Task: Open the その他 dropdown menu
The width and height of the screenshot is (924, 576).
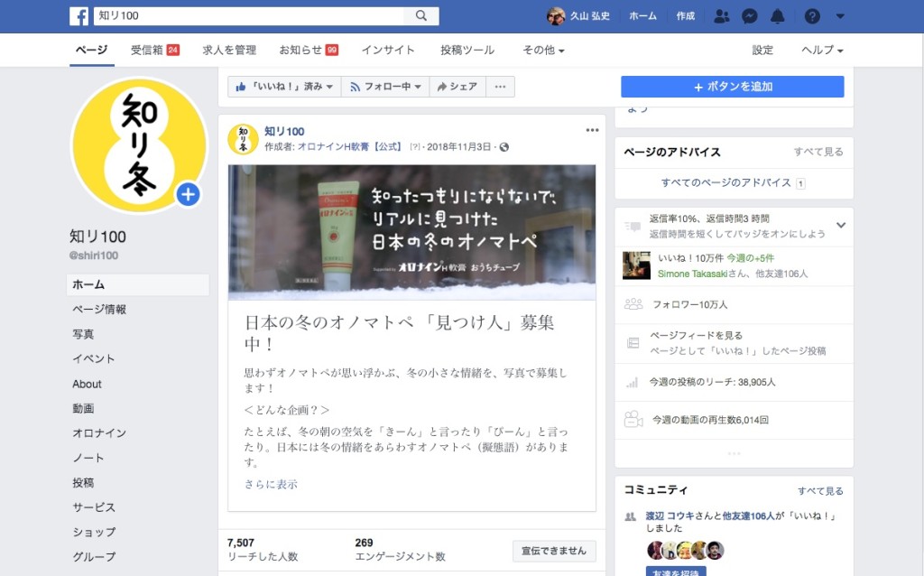Action: pyautogui.click(x=543, y=51)
